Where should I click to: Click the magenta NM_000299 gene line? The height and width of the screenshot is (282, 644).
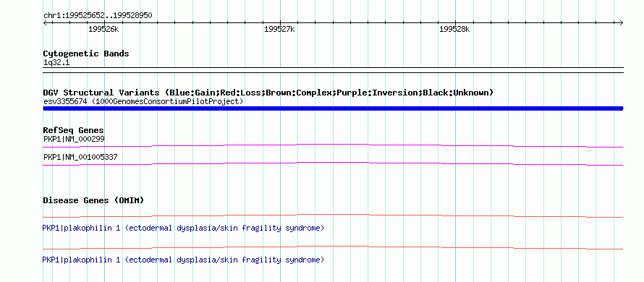coord(333,146)
